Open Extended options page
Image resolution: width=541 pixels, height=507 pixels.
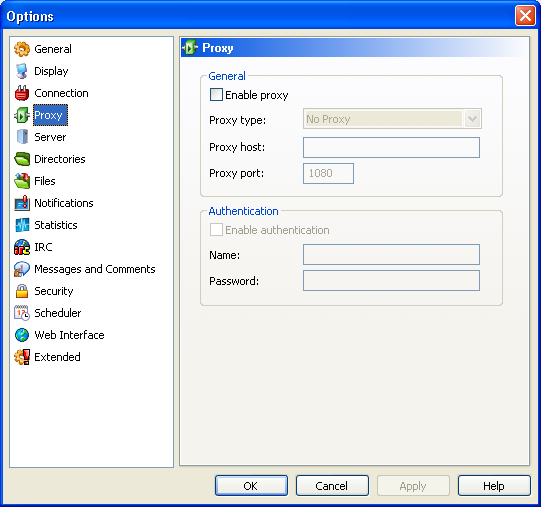click(x=57, y=357)
